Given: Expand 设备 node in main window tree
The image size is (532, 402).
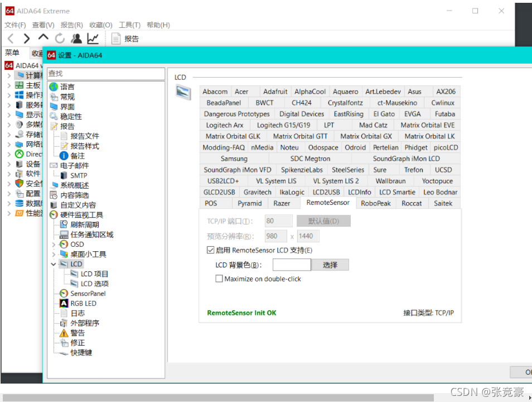Looking at the screenshot, I should point(9,164).
